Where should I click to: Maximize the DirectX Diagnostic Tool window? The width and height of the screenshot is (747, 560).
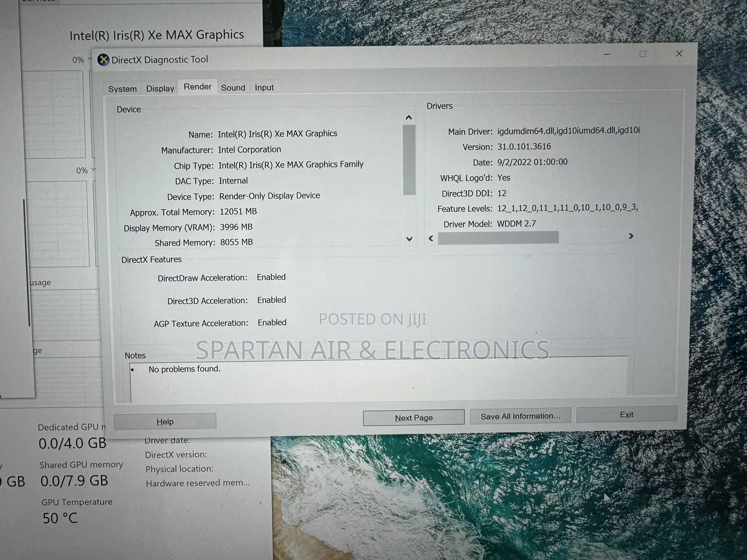point(642,54)
